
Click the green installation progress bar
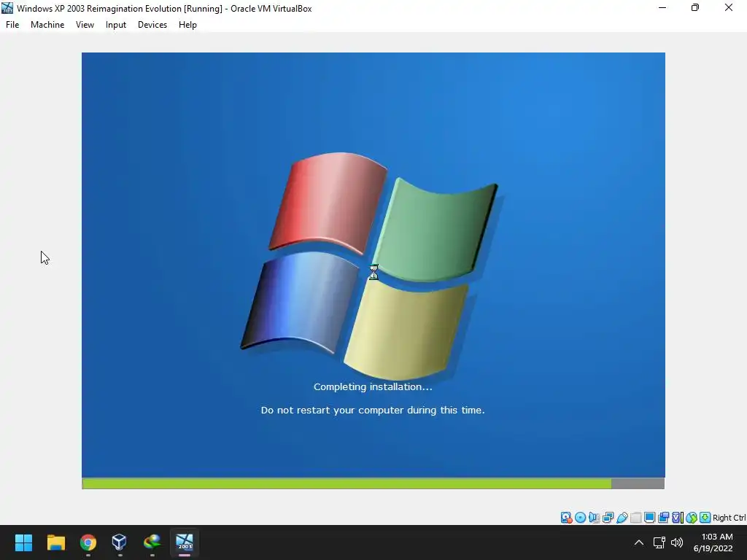(347, 484)
